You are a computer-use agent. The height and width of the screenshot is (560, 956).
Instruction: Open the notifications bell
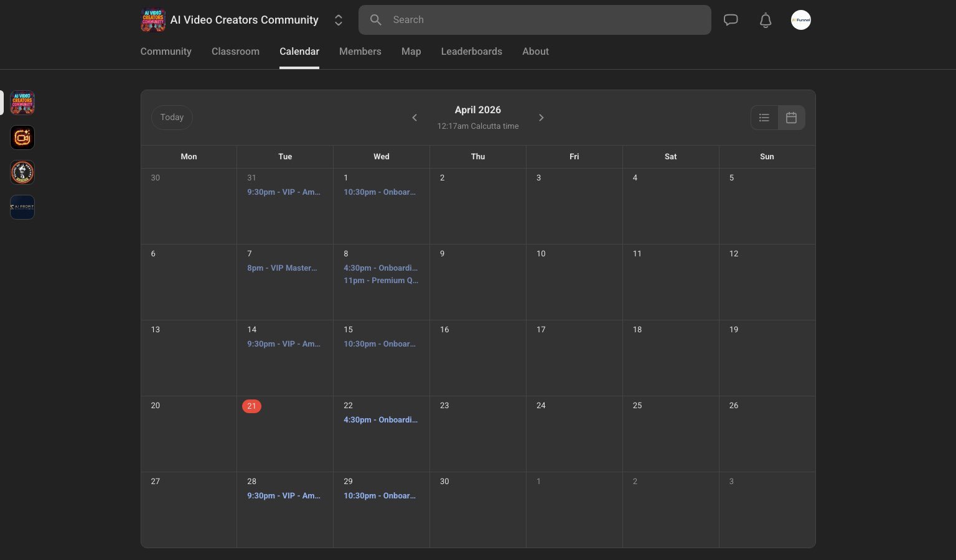(x=766, y=20)
